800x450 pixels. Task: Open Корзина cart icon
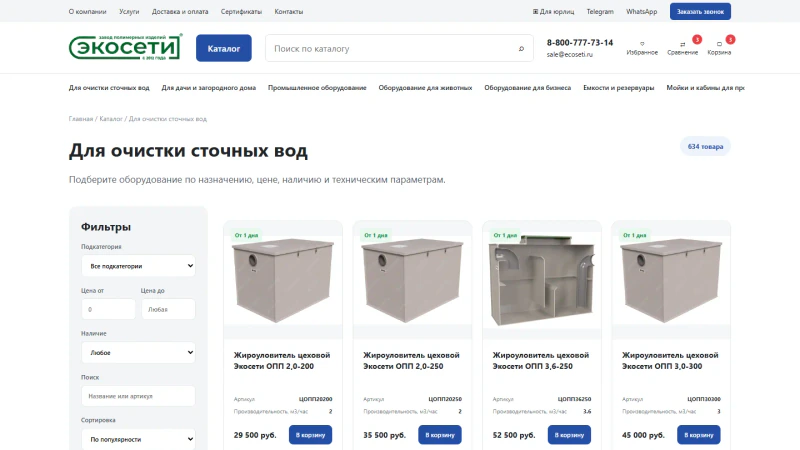(719, 44)
